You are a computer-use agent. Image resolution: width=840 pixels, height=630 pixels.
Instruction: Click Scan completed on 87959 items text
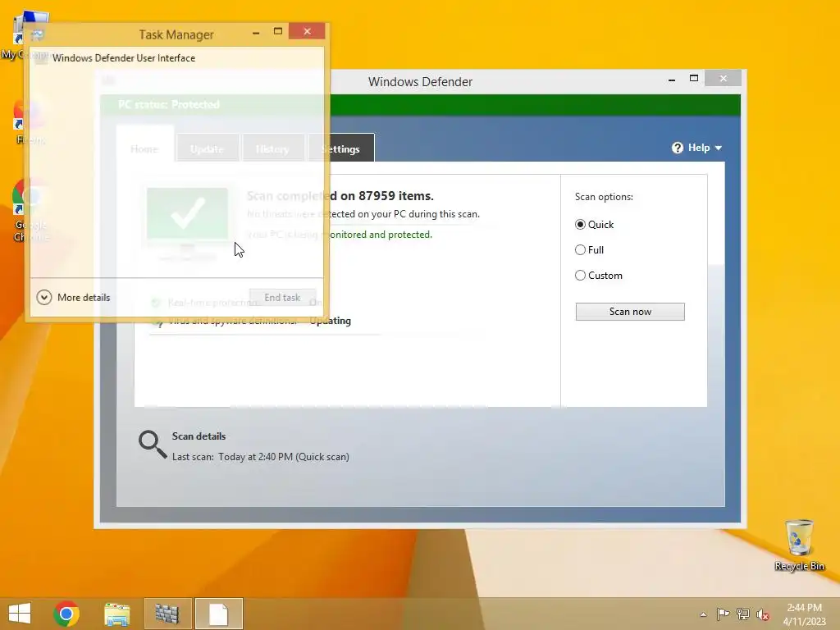(340, 196)
